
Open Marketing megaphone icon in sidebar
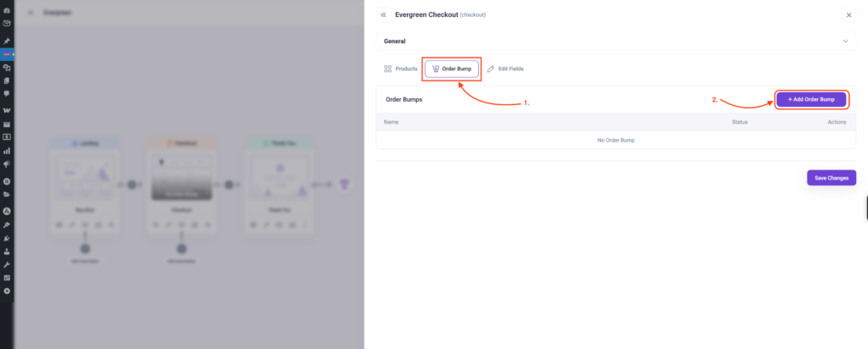point(7,163)
